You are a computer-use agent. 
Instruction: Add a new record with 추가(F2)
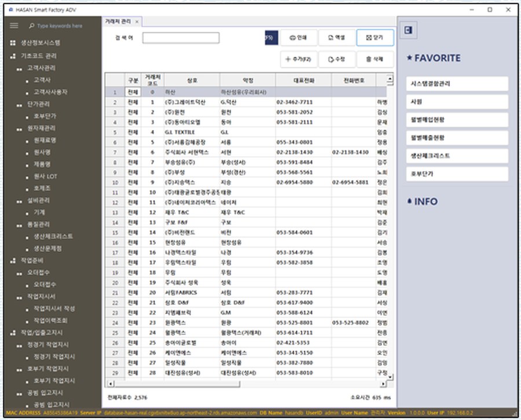tap(298, 60)
